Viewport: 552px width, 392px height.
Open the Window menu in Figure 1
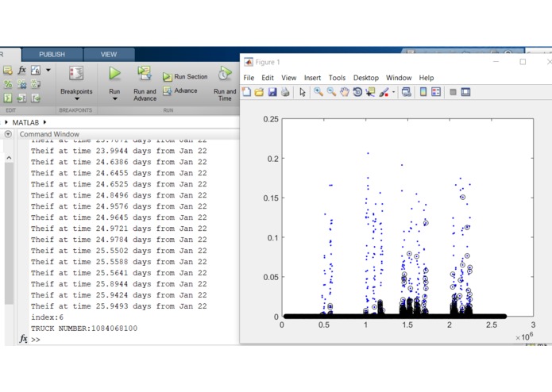[x=399, y=78]
